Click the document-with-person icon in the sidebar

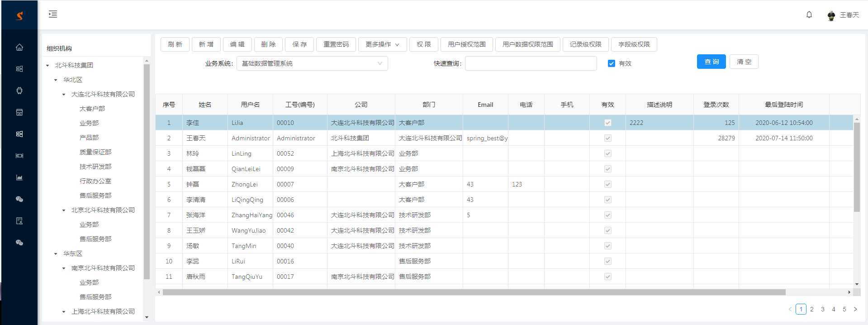coord(19,221)
